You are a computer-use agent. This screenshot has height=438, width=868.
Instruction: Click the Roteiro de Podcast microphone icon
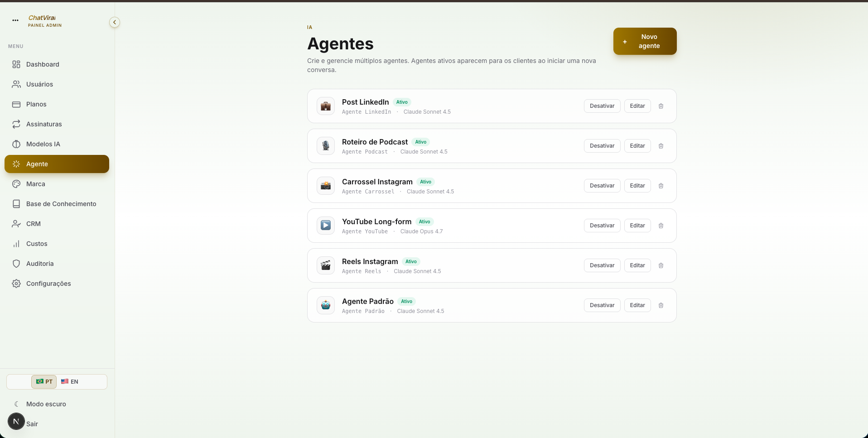[326, 146]
